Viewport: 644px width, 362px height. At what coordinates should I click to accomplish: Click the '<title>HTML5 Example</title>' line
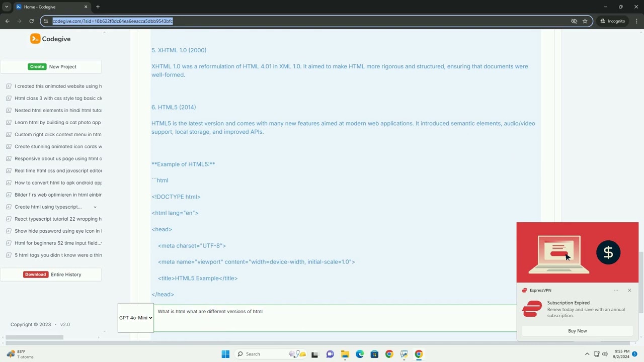click(198, 278)
